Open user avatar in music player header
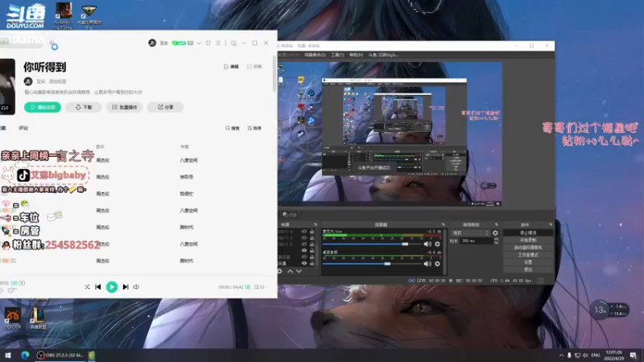Screen dimensions: 644x362 coord(152,43)
